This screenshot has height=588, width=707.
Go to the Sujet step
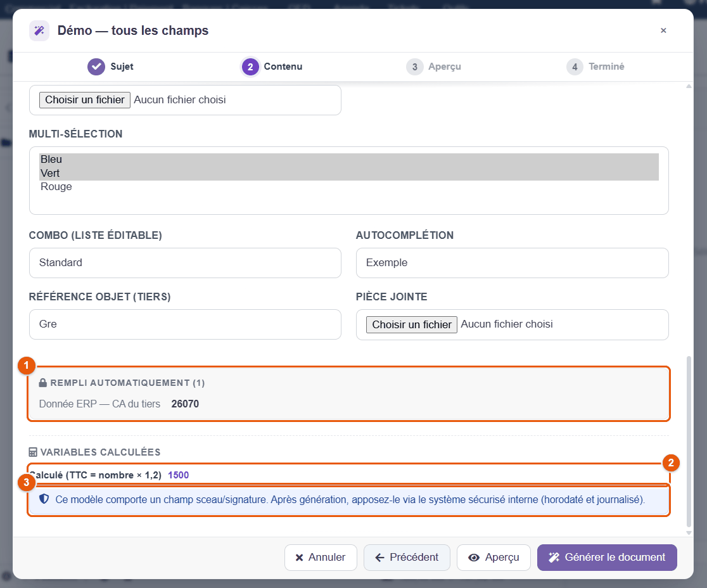point(110,67)
